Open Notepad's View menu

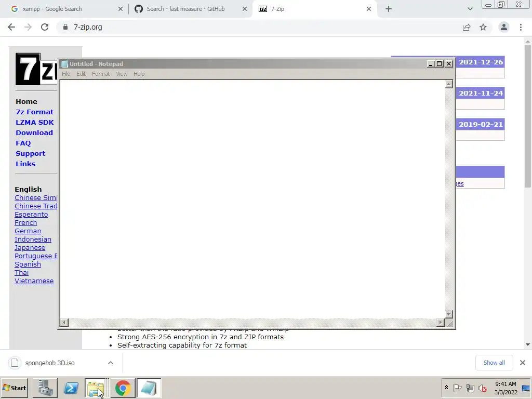coord(122,74)
